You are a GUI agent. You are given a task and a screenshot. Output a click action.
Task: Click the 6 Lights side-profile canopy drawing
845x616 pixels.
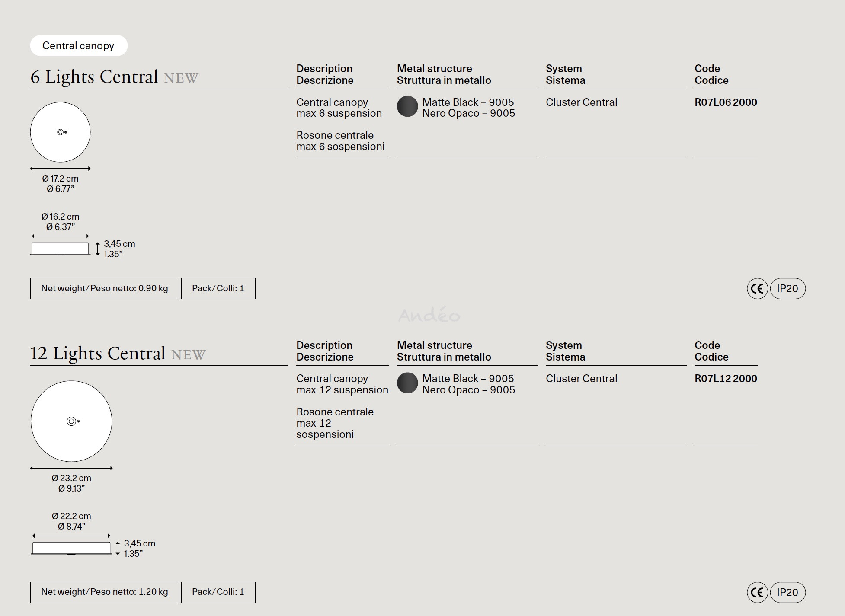pyautogui.click(x=60, y=249)
